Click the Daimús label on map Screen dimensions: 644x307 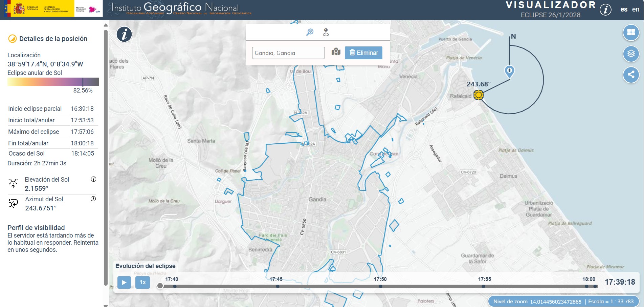(x=508, y=176)
